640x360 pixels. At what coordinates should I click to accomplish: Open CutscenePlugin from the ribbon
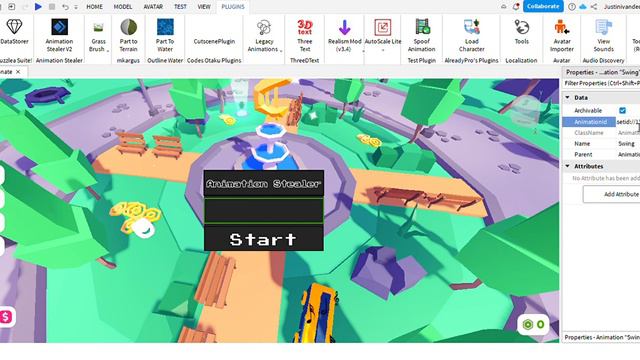click(214, 41)
